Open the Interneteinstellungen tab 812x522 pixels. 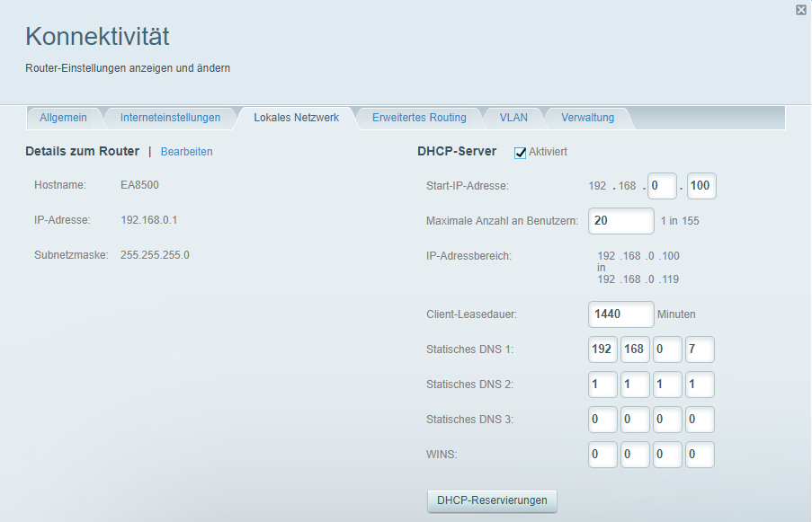point(170,118)
